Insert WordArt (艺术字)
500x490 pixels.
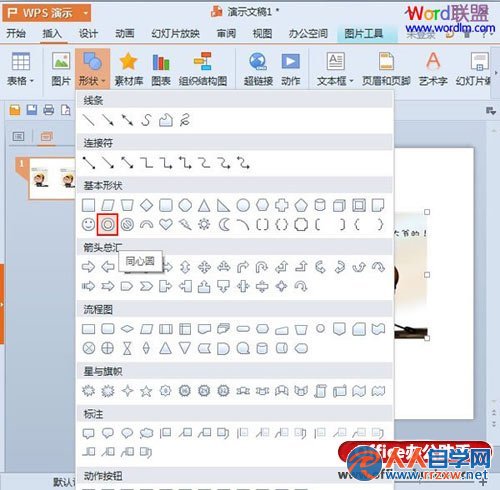coord(433,69)
